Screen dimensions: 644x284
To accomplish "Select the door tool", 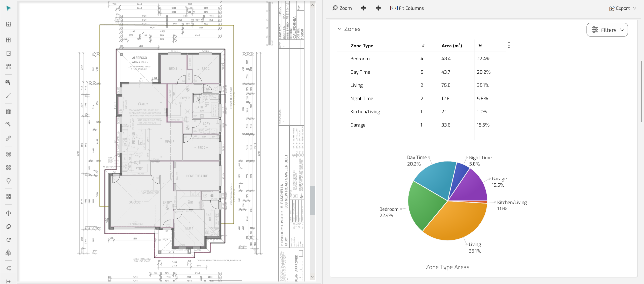I will (x=8, y=53).
